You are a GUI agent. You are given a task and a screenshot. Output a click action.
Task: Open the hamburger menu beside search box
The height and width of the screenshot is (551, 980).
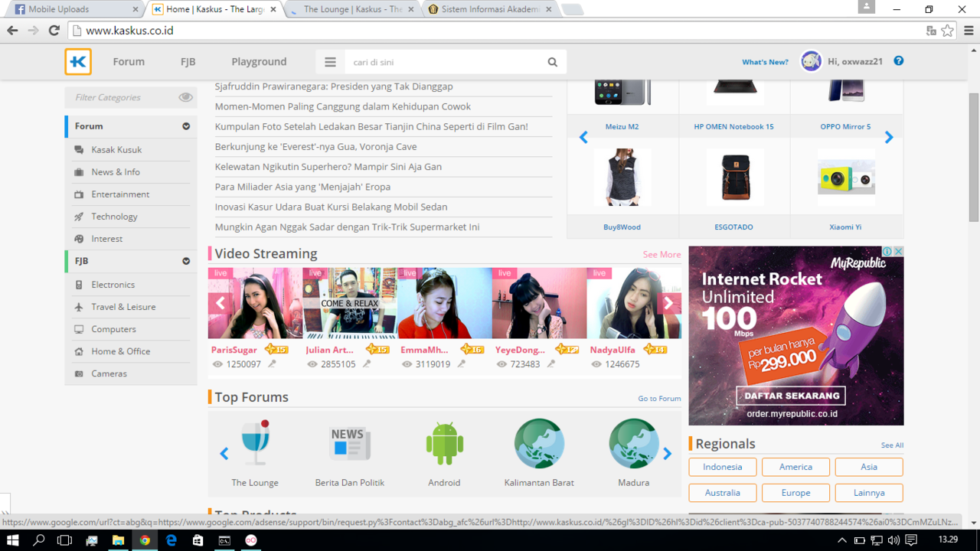[330, 62]
